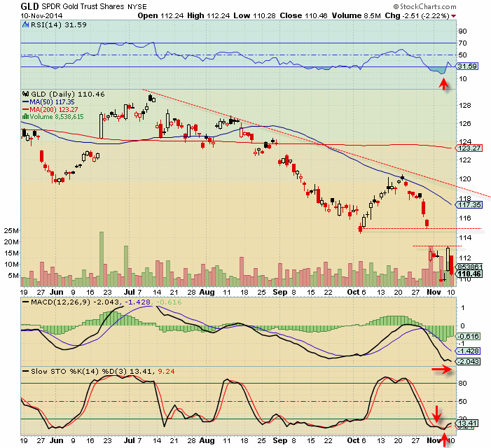Image resolution: width=491 pixels, height=448 pixels.
Task: Click the Slow STO %K(14) %D(3) label
Action: [x=79, y=372]
